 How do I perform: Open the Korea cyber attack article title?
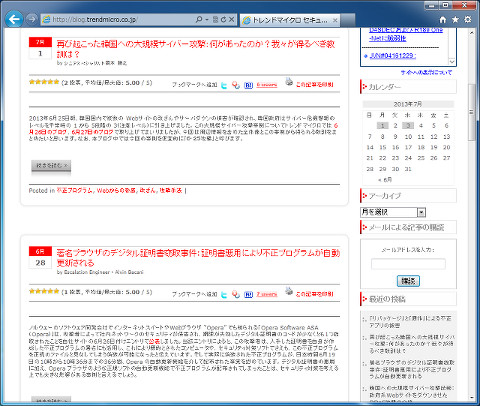point(196,49)
